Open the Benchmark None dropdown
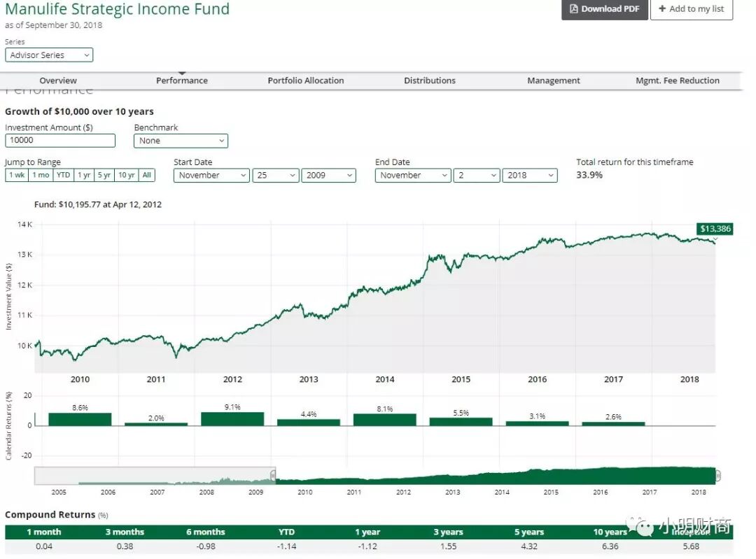The width and height of the screenshot is (756, 559). point(181,141)
